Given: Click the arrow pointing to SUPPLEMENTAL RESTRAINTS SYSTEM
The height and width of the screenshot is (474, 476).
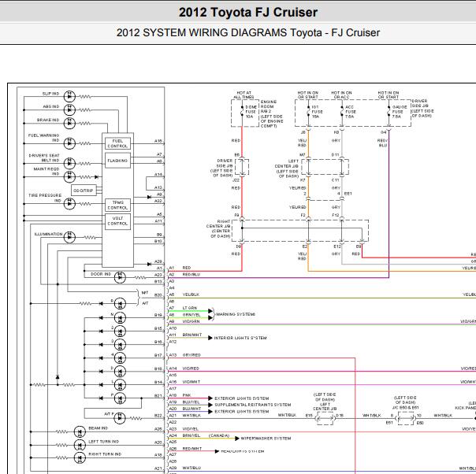Looking at the screenshot, I should [210, 405].
